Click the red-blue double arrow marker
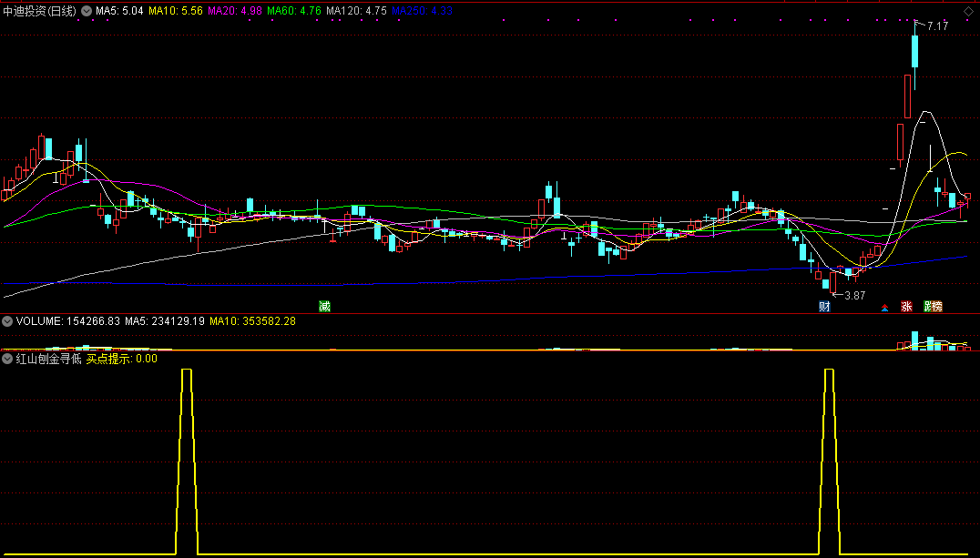Screen dimensions: 980x558 [x=884, y=307]
